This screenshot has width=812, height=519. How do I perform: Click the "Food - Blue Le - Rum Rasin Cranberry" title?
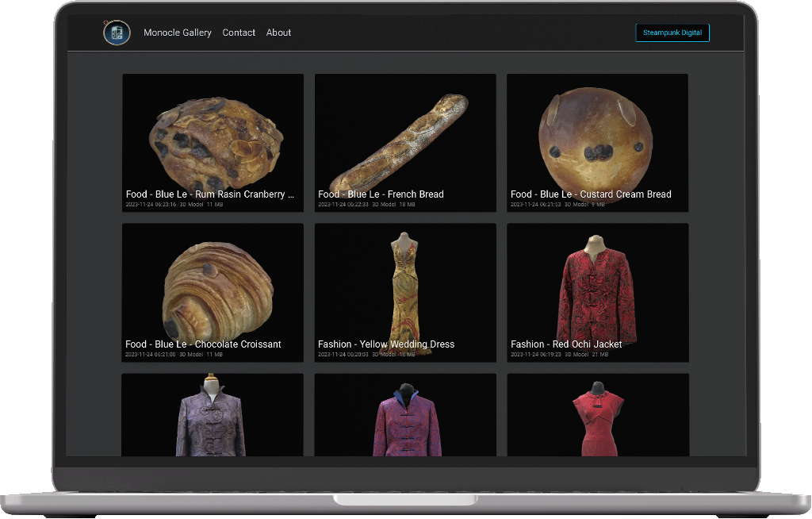210,194
